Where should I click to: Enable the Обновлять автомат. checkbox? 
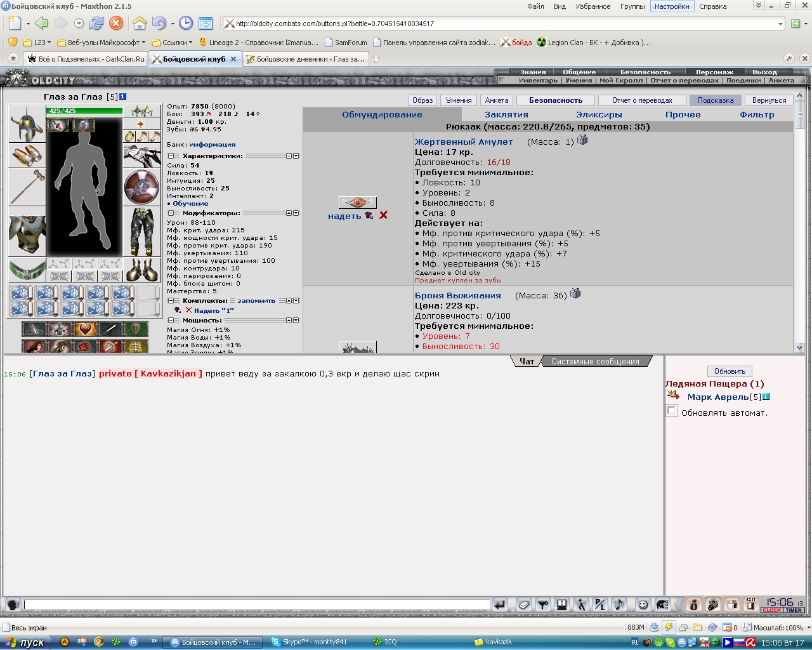(x=672, y=411)
